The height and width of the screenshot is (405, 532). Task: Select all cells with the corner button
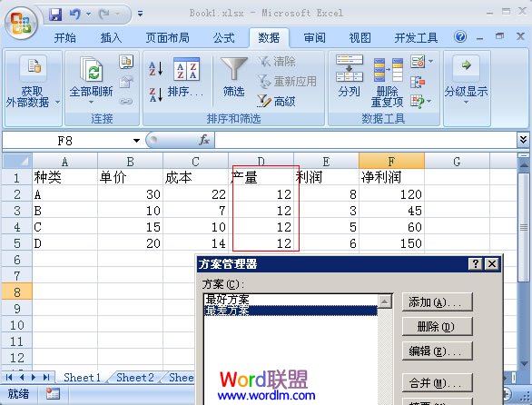pos(17,161)
